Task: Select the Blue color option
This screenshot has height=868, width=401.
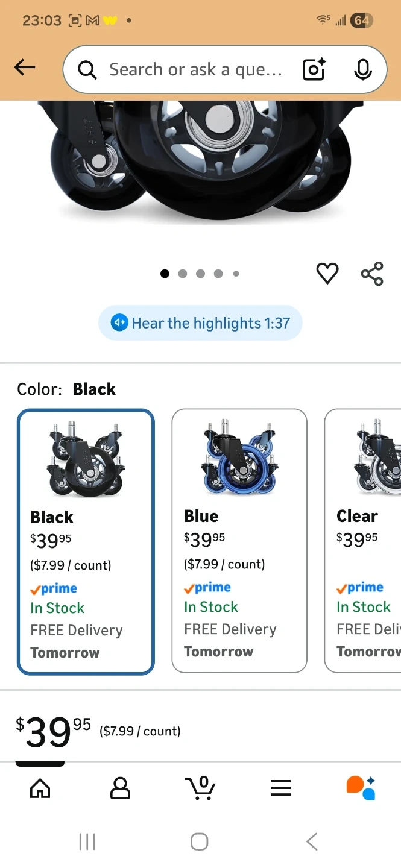Action: click(239, 540)
